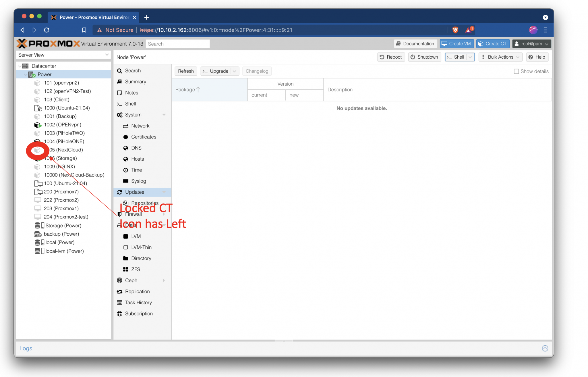This screenshot has width=588, height=377.
Task: Open the Subscription panel
Action: coord(139,313)
